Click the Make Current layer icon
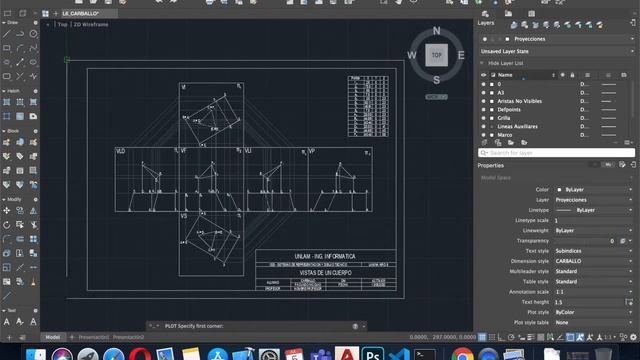640x360 pixels. 514,25
